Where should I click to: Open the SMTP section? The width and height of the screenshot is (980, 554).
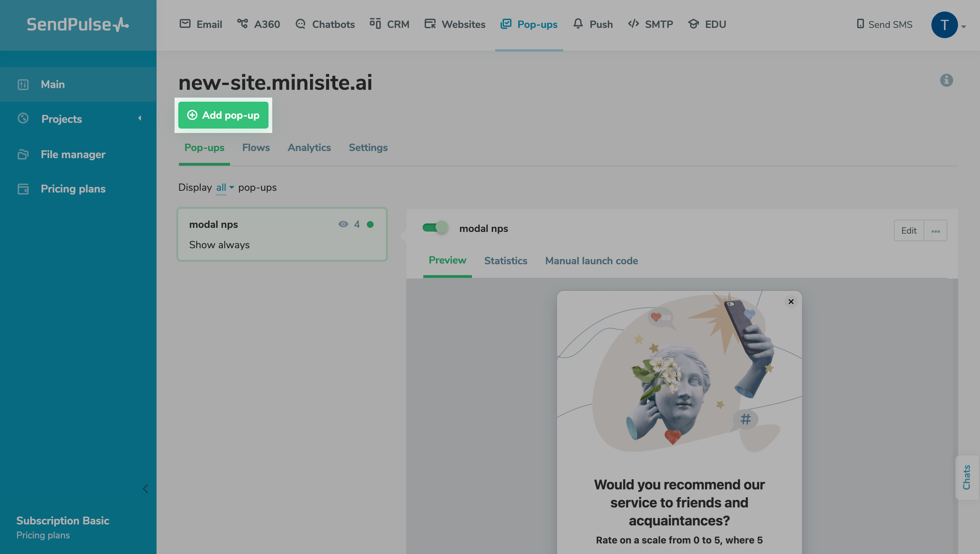pos(650,24)
